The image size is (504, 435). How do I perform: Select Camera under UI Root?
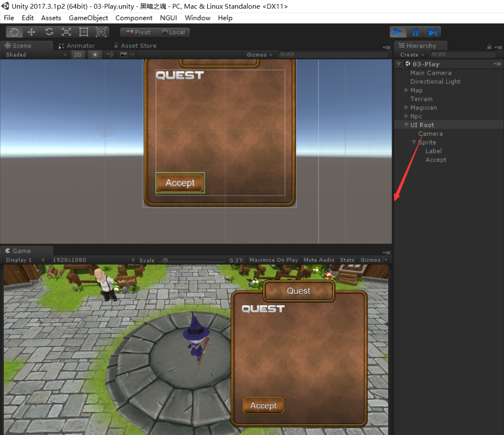click(430, 134)
